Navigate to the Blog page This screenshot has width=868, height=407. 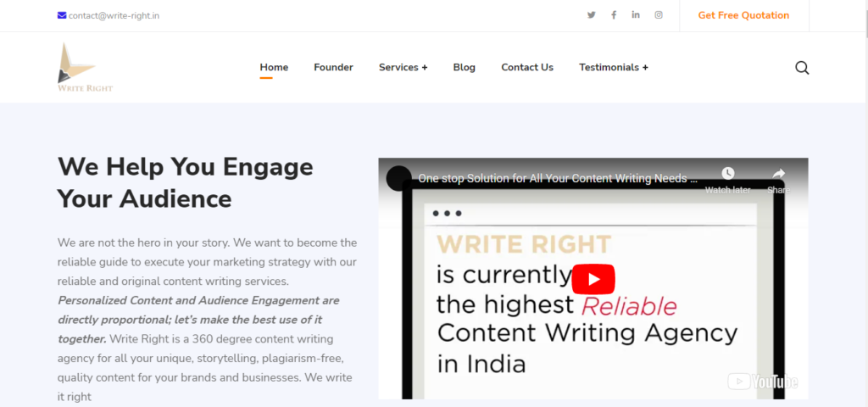[464, 68]
